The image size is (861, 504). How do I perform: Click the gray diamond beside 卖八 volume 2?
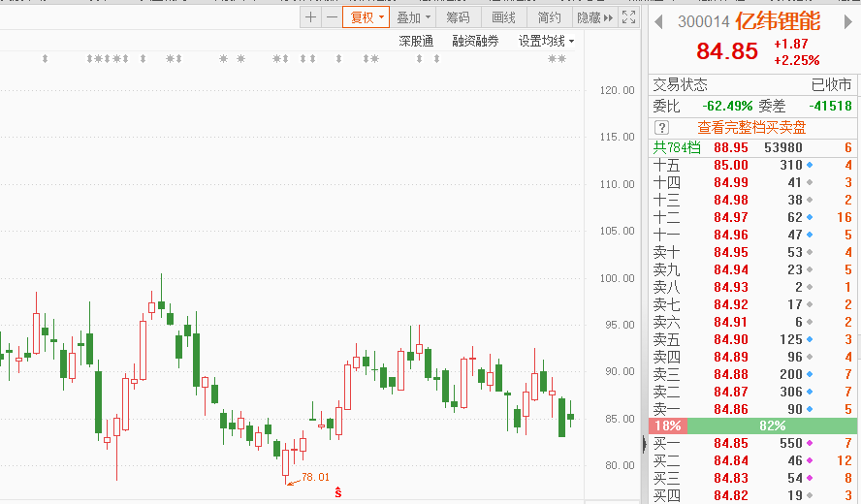pos(810,287)
